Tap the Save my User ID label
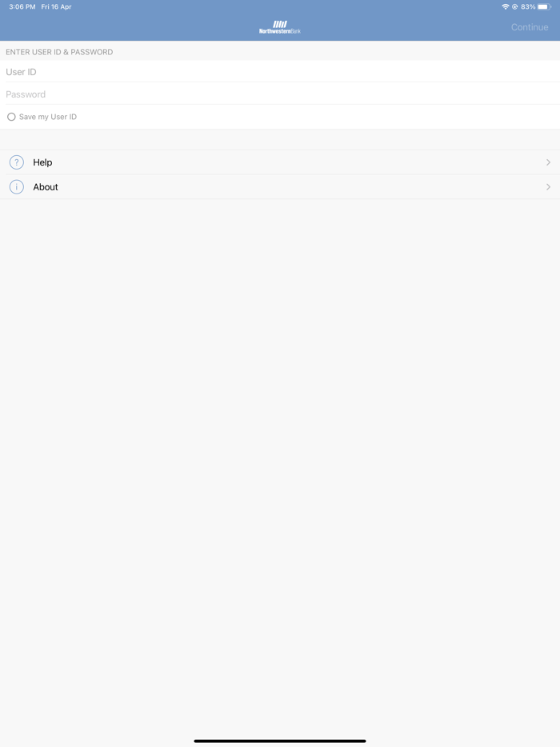Viewport: 560px width, 747px height. (x=48, y=117)
